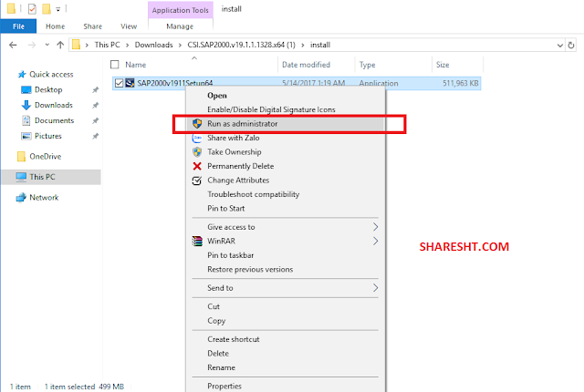Image resolution: width=584 pixels, height=392 pixels.
Task: Click the This PC monitor icon
Action: click(21, 177)
